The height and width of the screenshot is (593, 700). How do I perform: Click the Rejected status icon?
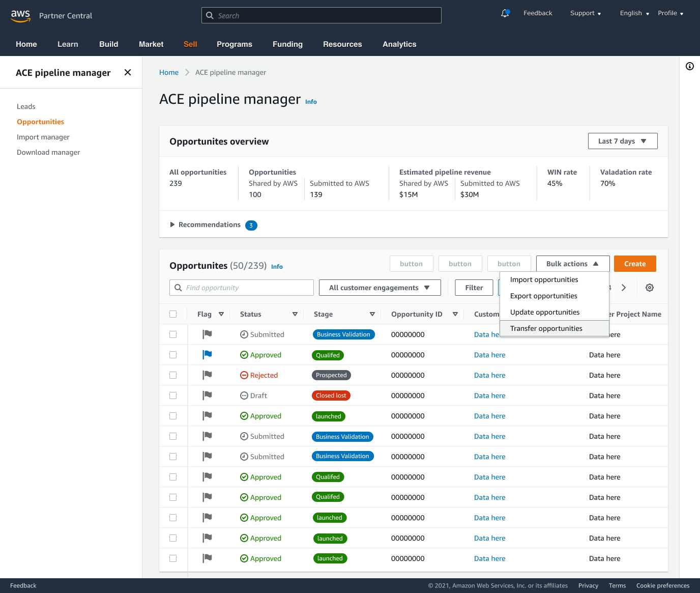[244, 375]
